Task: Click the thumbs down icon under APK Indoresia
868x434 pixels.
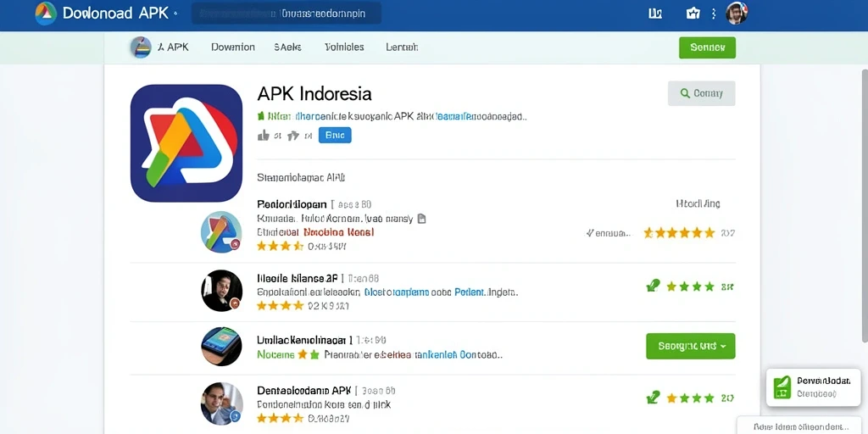Action: [293, 135]
